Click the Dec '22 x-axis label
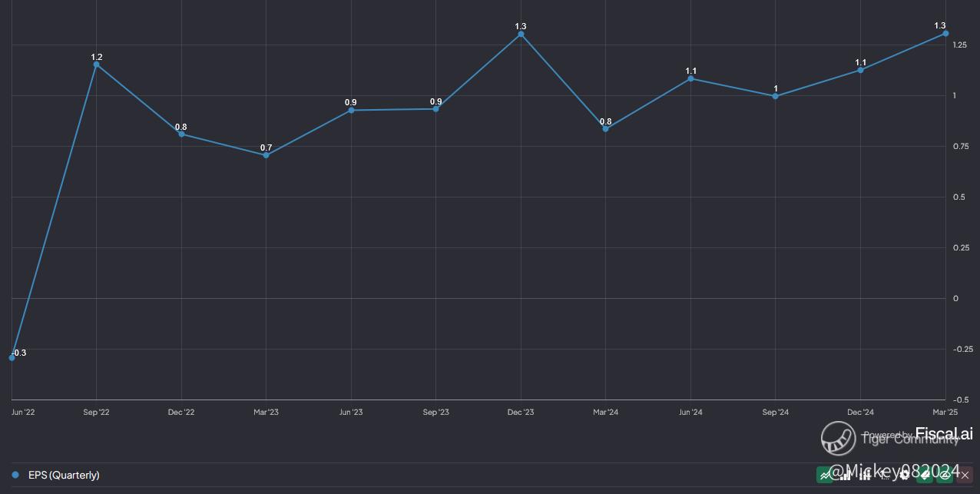The width and height of the screenshot is (980, 494). point(181,413)
